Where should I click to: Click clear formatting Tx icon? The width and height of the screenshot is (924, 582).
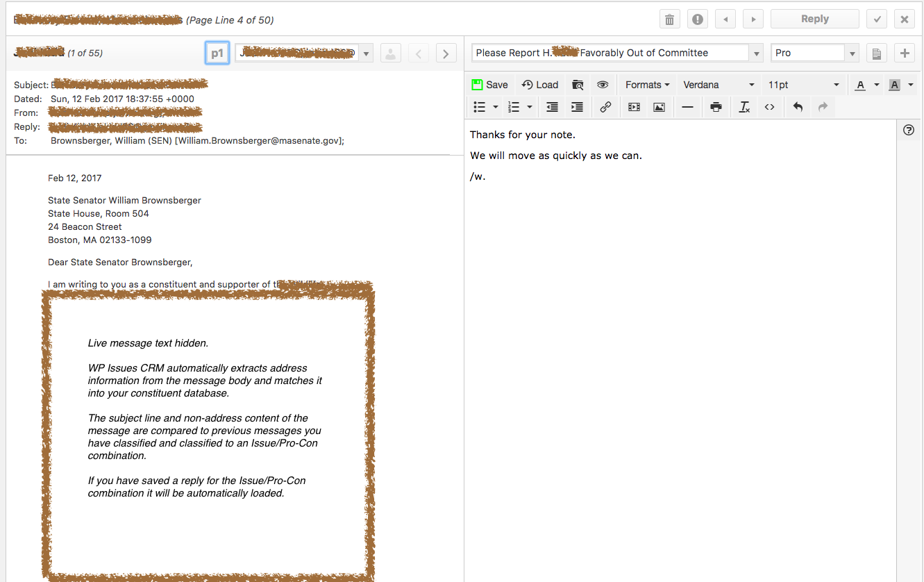744,107
